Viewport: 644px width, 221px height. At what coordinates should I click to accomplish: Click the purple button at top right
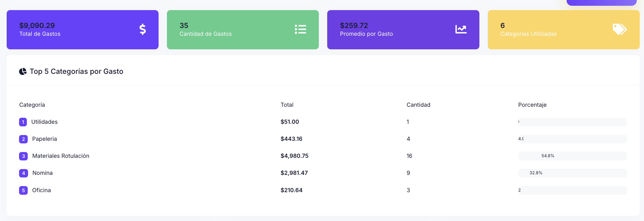click(x=602, y=3)
